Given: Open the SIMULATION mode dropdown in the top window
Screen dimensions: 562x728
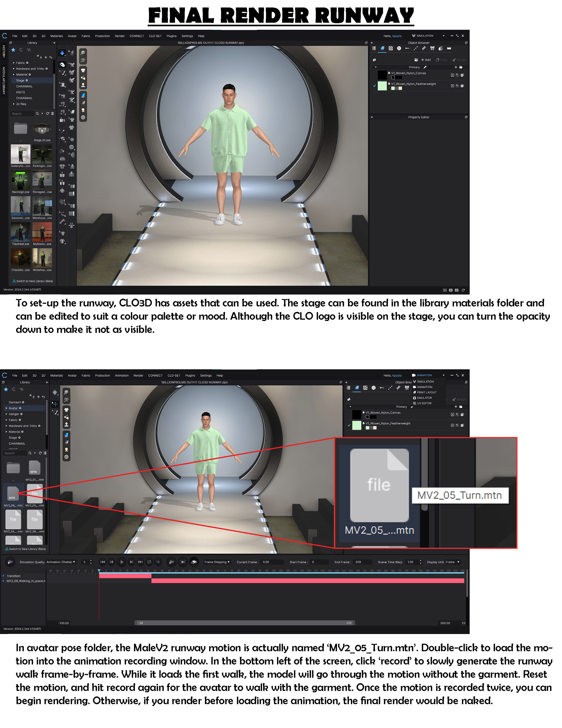Looking at the screenshot, I should (x=428, y=36).
